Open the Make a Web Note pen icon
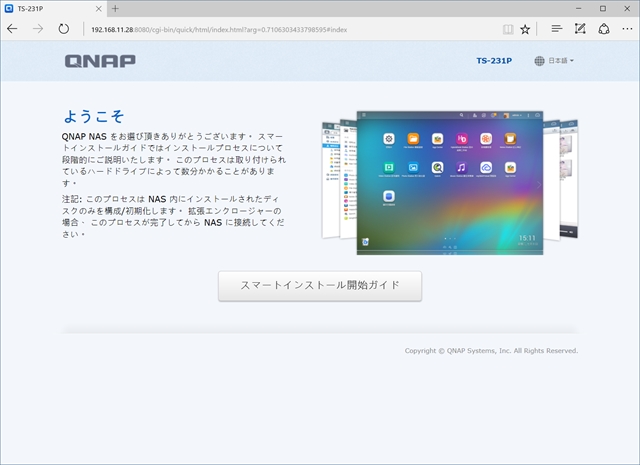This screenshot has height=465, width=640. 580,29
